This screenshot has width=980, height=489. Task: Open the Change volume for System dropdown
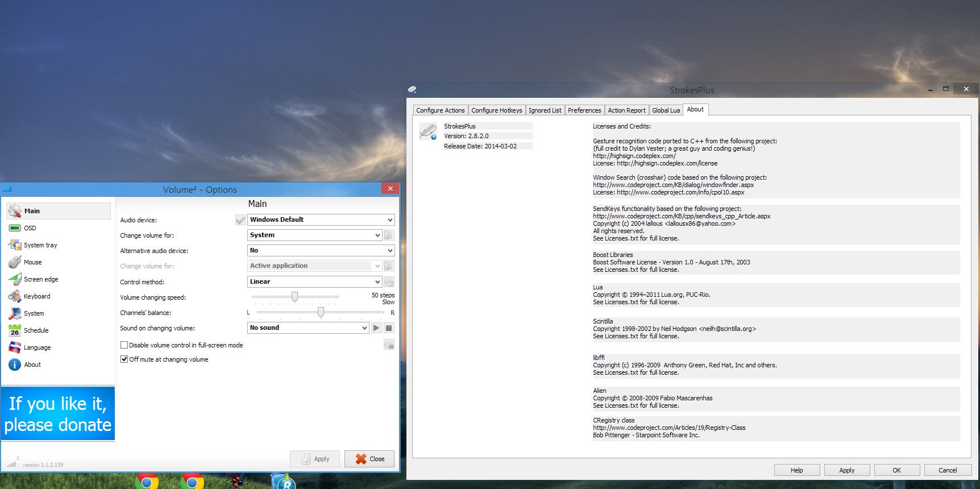[x=314, y=235]
